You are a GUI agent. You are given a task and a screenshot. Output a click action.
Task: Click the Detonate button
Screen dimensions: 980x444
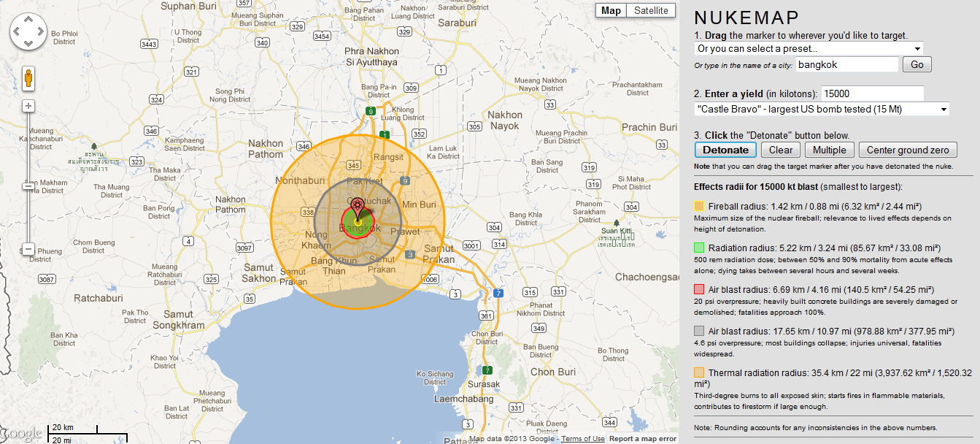click(725, 150)
